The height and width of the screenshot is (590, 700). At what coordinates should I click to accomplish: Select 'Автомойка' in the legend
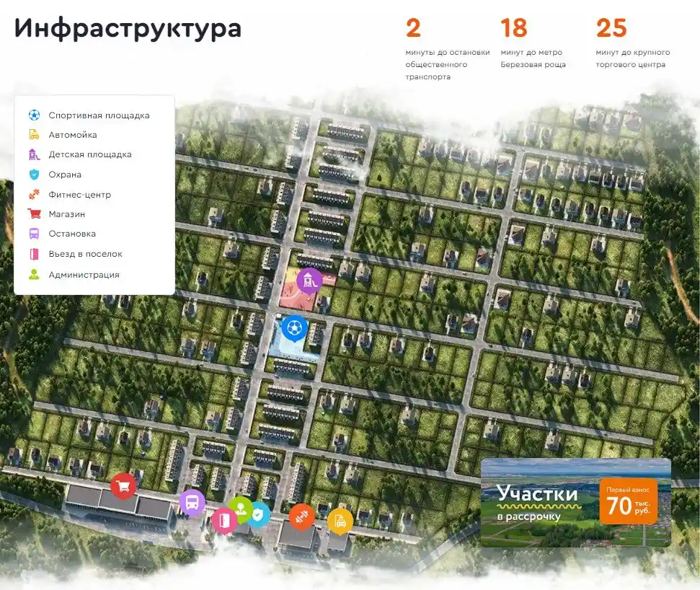(x=73, y=135)
